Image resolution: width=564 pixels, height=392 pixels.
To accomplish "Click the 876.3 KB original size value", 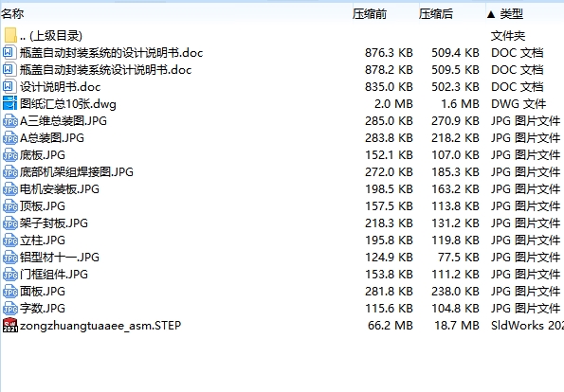I will 389,53.
